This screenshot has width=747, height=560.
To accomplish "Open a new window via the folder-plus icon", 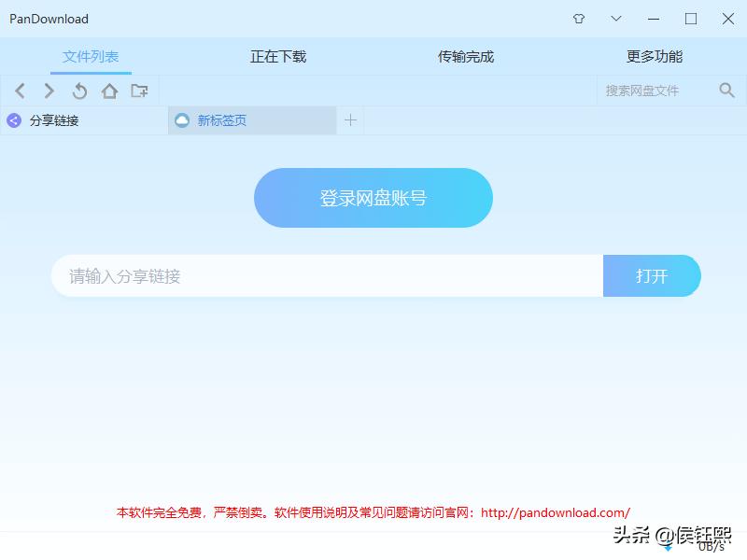I will 140,91.
